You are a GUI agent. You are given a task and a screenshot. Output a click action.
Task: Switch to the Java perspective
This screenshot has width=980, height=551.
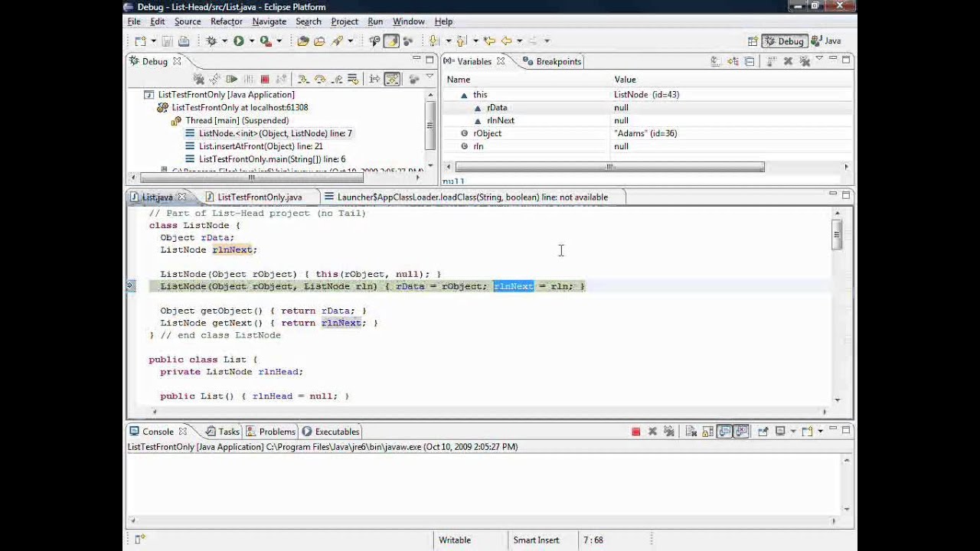(x=826, y=41)
